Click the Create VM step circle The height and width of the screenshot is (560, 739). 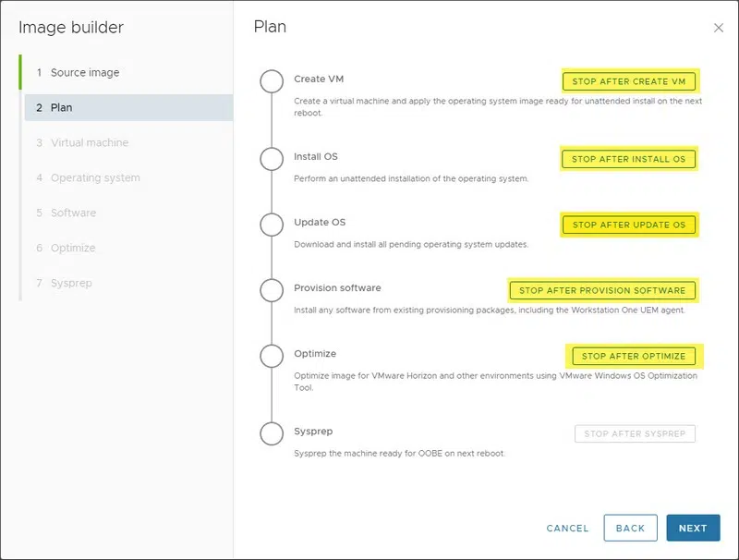272,81
